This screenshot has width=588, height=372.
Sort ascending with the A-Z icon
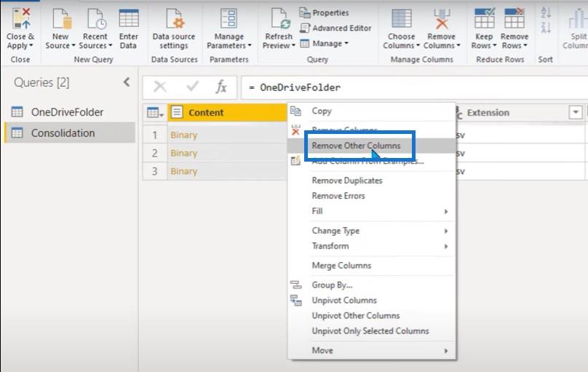546,12
